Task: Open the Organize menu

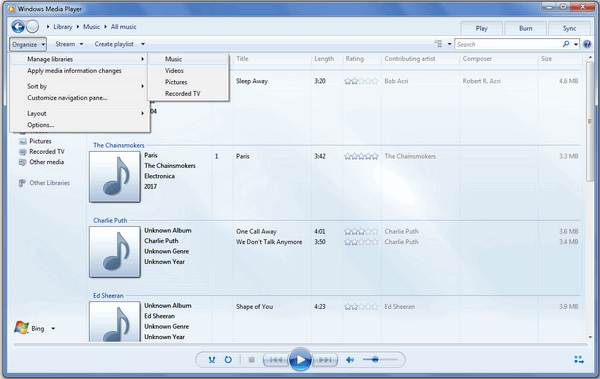Action: (x=28, y=44)
